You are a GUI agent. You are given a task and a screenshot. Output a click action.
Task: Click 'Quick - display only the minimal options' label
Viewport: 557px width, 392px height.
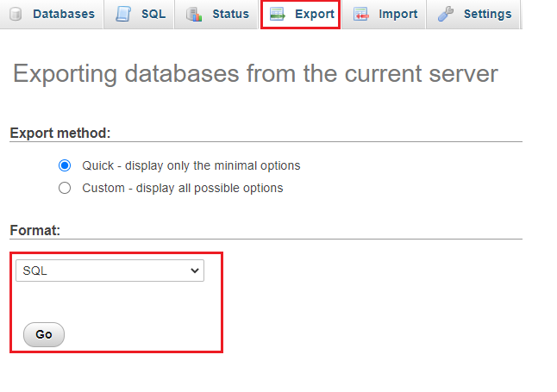[x=191, y=165]
